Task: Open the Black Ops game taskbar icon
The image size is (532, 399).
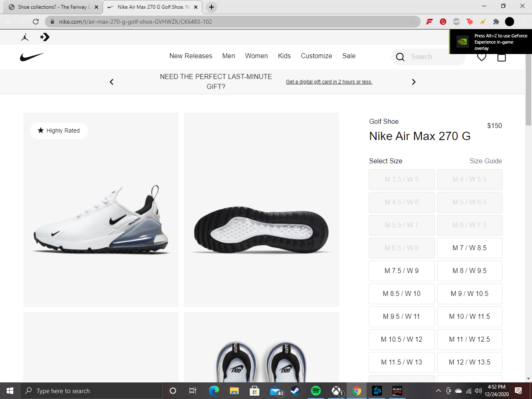Action: coord(397,391)
